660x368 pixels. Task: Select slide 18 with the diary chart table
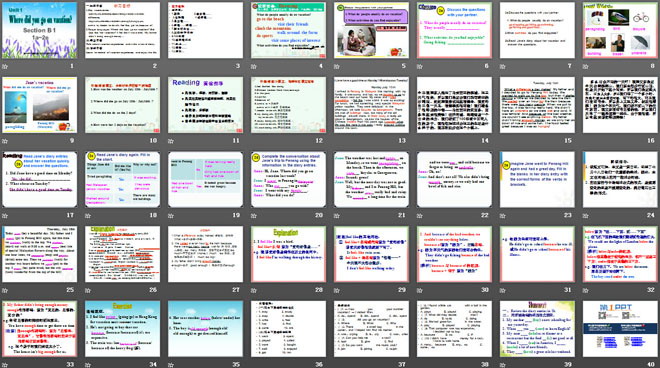[122, 179]
